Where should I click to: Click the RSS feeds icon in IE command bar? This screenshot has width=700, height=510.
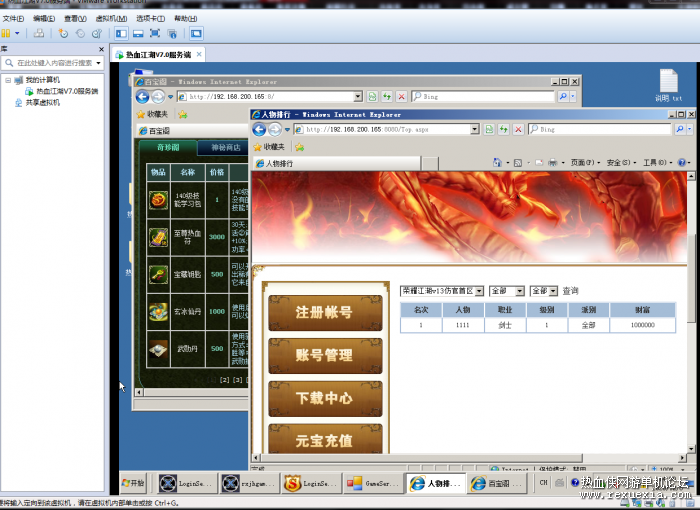point(518,163)
